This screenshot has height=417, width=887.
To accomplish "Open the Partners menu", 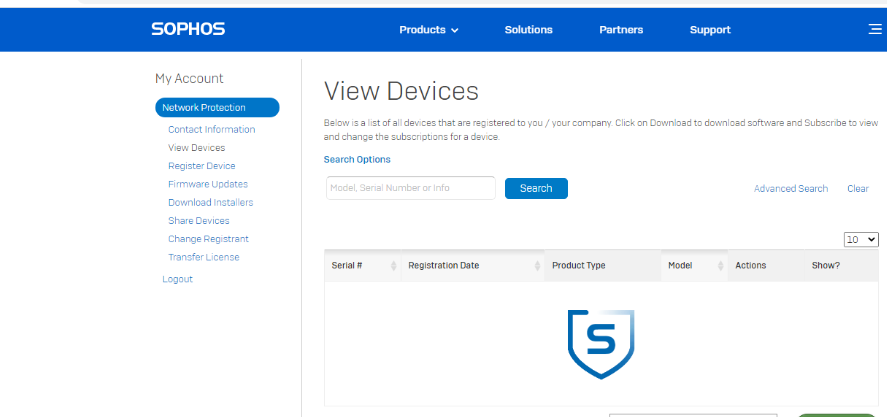I will [x=621, y=30].
